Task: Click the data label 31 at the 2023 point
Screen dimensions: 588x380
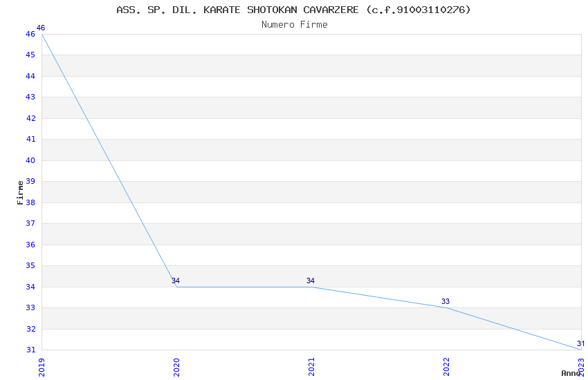Action: (x=580, y=343)
